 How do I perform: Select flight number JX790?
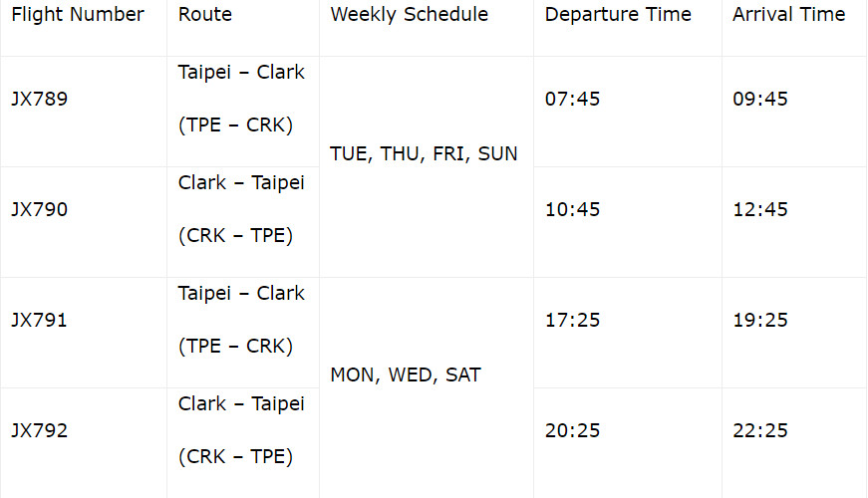tap(40, 210)
